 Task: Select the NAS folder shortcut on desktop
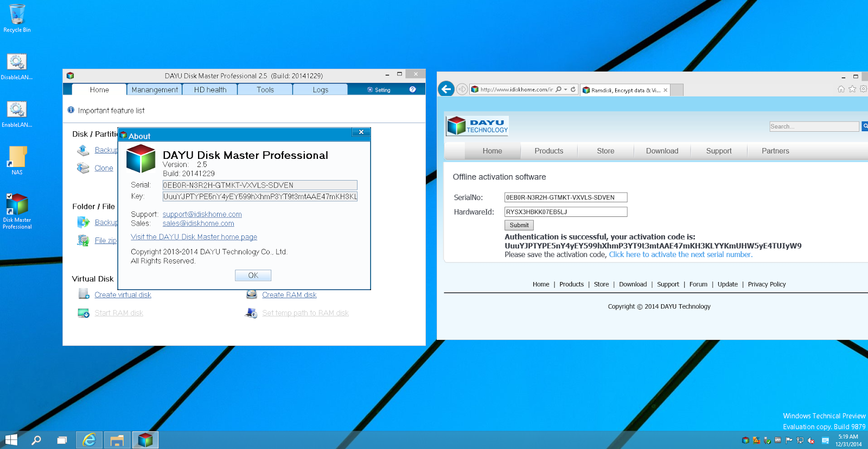point(17,161)
